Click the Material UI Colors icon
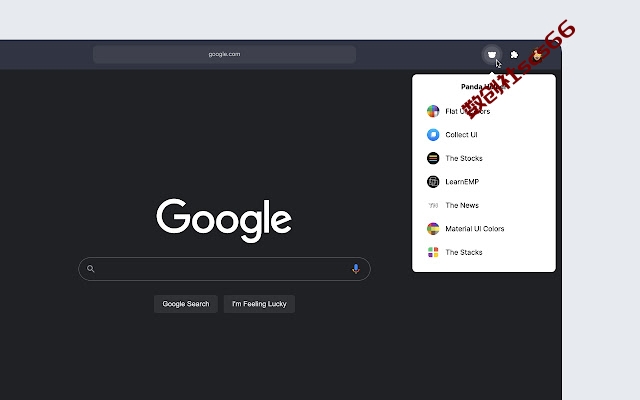Image resolution: width=640 pixels, height=400 pixels. [433, 229]
